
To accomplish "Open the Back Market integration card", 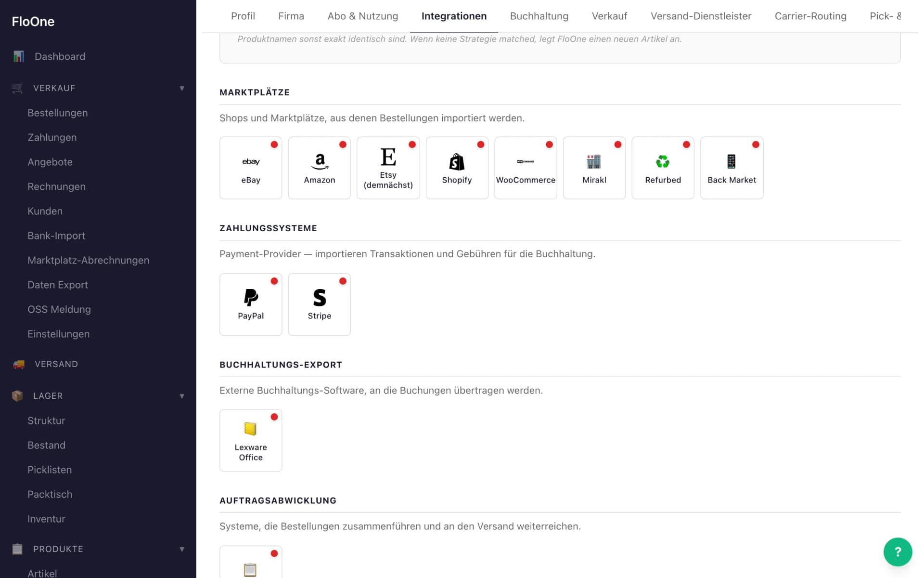I will [732, 168].
